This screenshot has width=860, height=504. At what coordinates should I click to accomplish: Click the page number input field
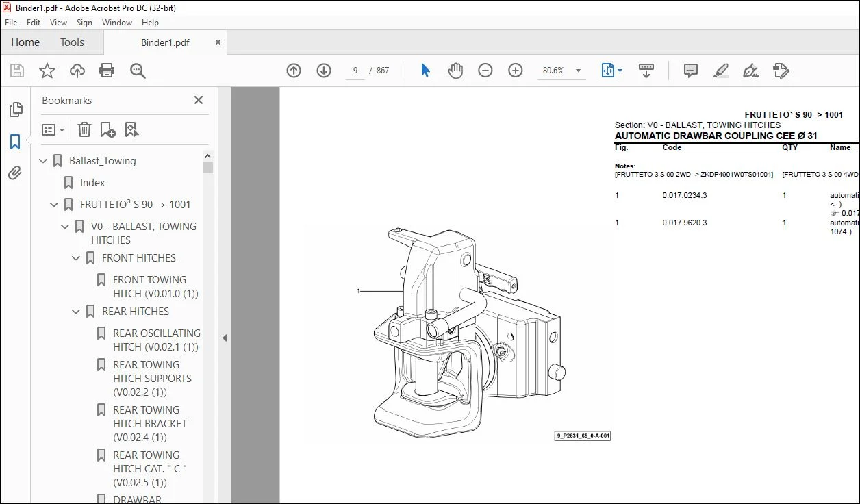point(355,71)
